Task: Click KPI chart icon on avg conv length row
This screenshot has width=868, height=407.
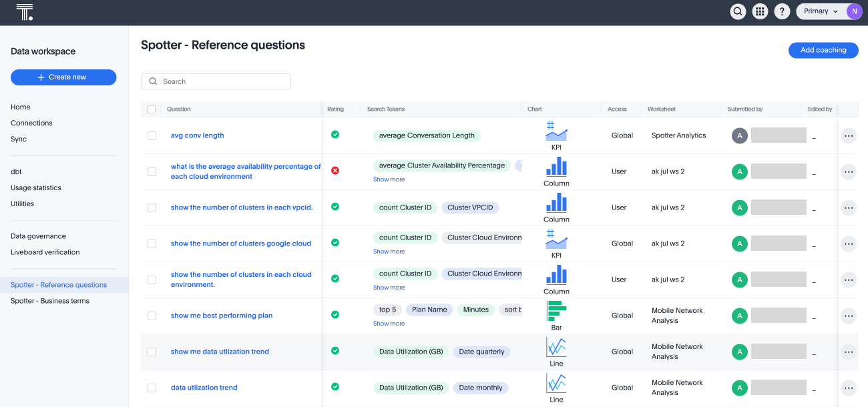Action: point(556,131)
